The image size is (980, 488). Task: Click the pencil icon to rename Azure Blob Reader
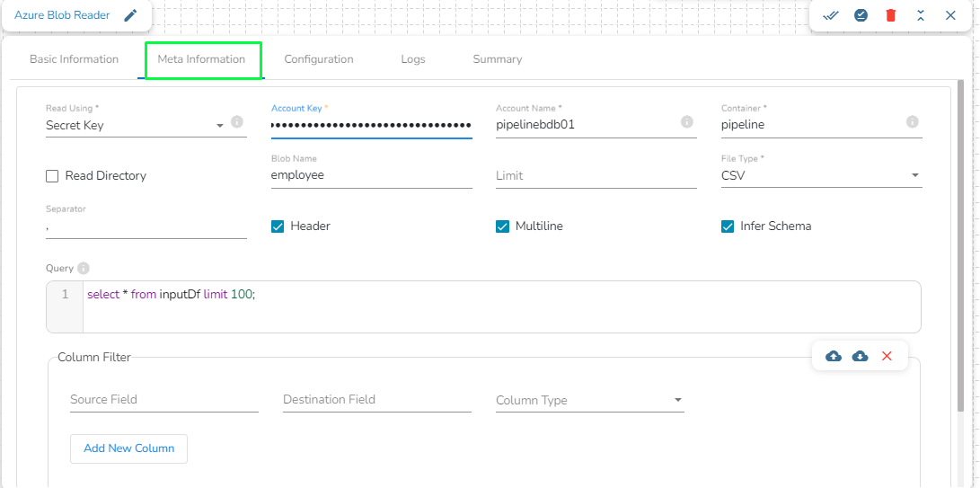click(131, 15)
